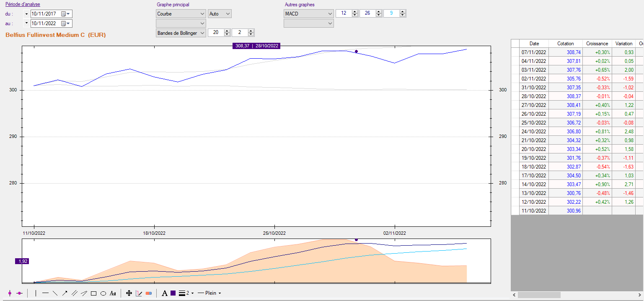Viewport: 644px width, 301px height.
Task: Open the Courbe chart type dropdown
Action: pyautogui.click(x=181, y=13)
